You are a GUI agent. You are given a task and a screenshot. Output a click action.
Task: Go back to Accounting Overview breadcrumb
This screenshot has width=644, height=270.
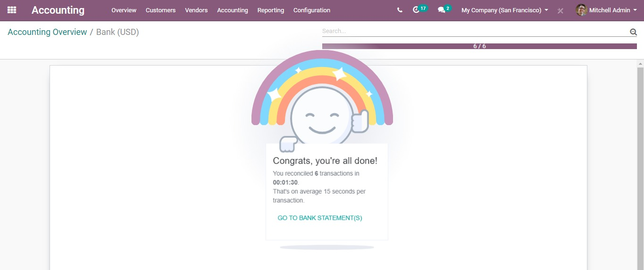point(47,32)
